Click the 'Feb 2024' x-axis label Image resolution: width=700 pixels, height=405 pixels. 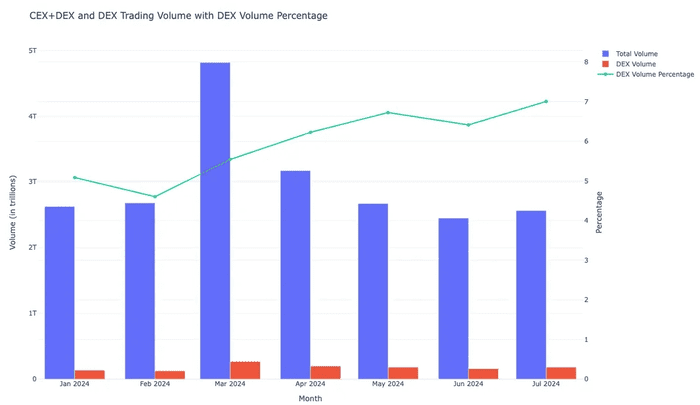coord(155,384)
